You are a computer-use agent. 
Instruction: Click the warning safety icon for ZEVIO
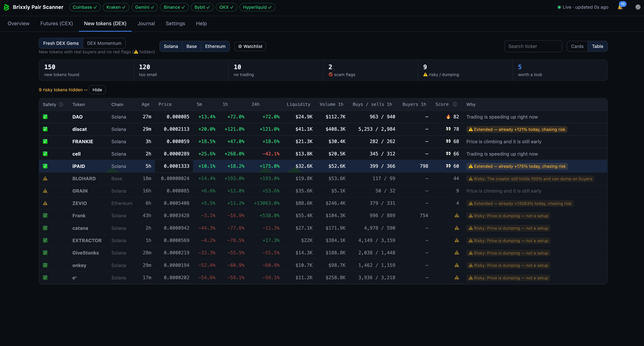(x=45, y=203)
